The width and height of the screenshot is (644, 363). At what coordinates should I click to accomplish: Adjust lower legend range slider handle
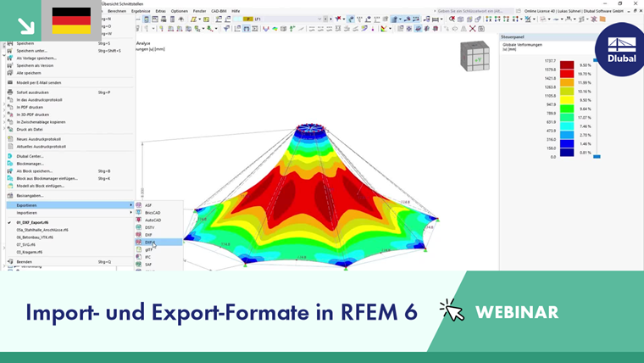pyautogui.click(x=597, y=157)
